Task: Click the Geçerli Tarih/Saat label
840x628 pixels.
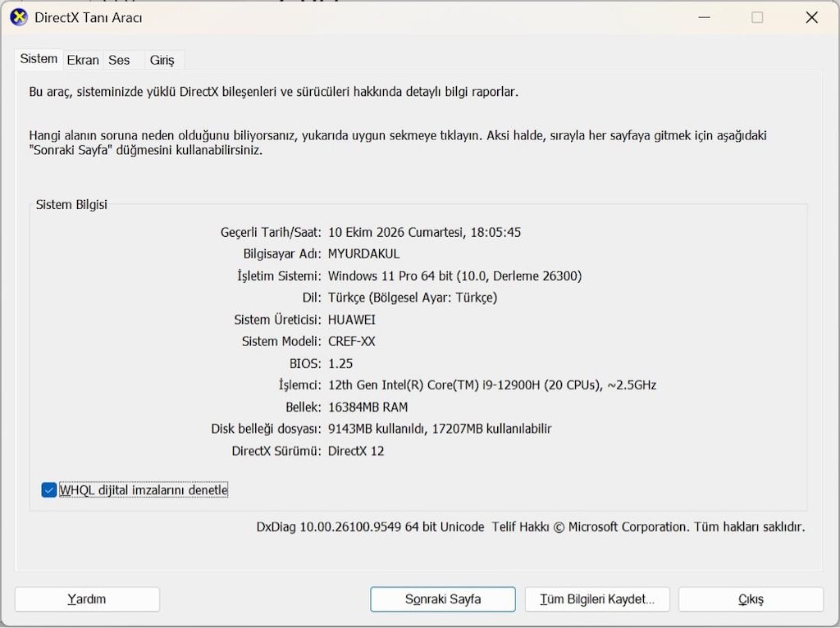Action: coord(271,232)
